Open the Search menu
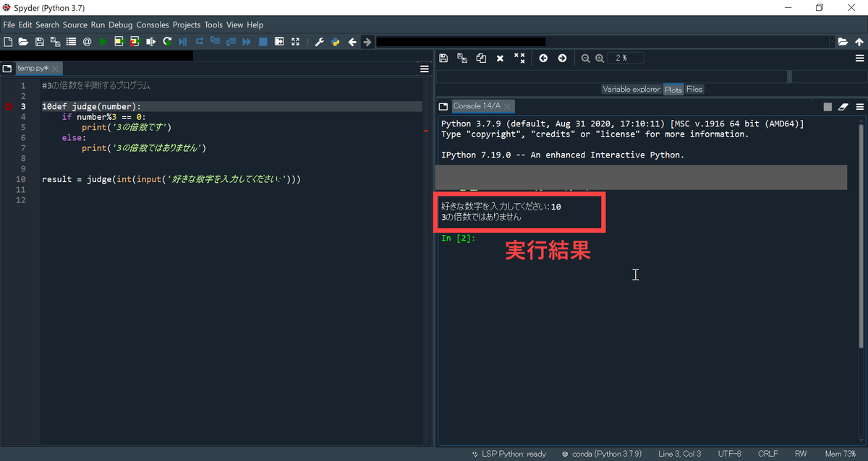868x461 pixels. 48,25
